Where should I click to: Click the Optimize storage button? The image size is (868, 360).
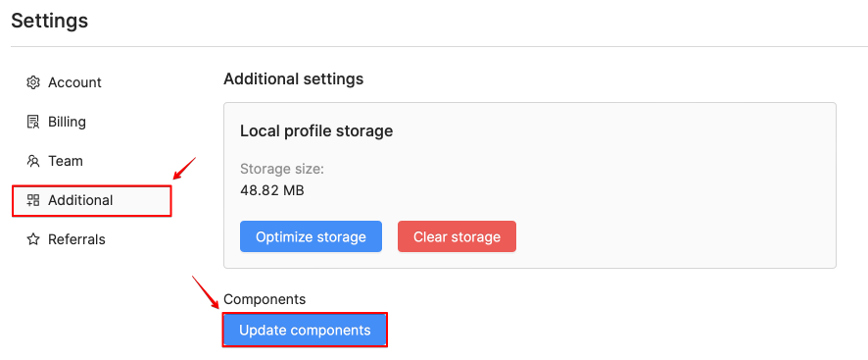[x=311, y=236]
